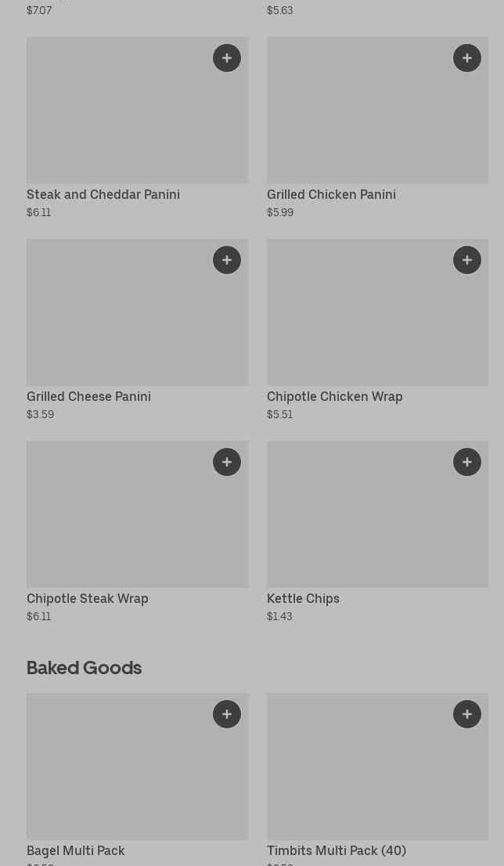Image resolution: width=504 pixels, height=866 pixels.
Task: Add Grilled Chicken Panini with plus icon
Action: (467, 58)
